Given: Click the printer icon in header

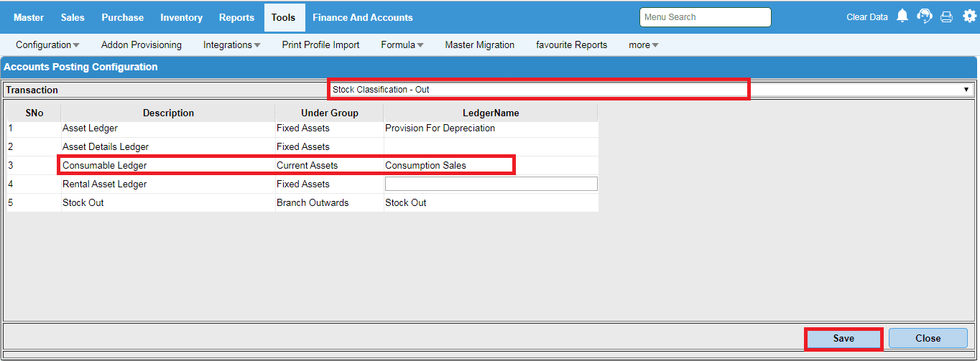Looking at the screenshot, I should point(947,17).
